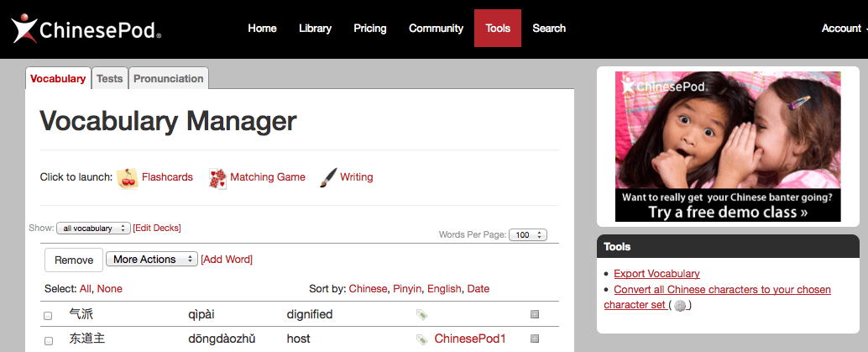The height and width of the screenshot is (352, 868).
Task: Tick the checkbox beside 东道主
Action: (x=48, y=341)
